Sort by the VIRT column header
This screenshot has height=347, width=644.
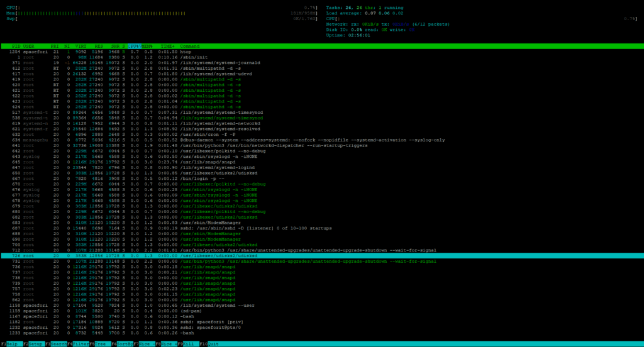tap(81, 47)
